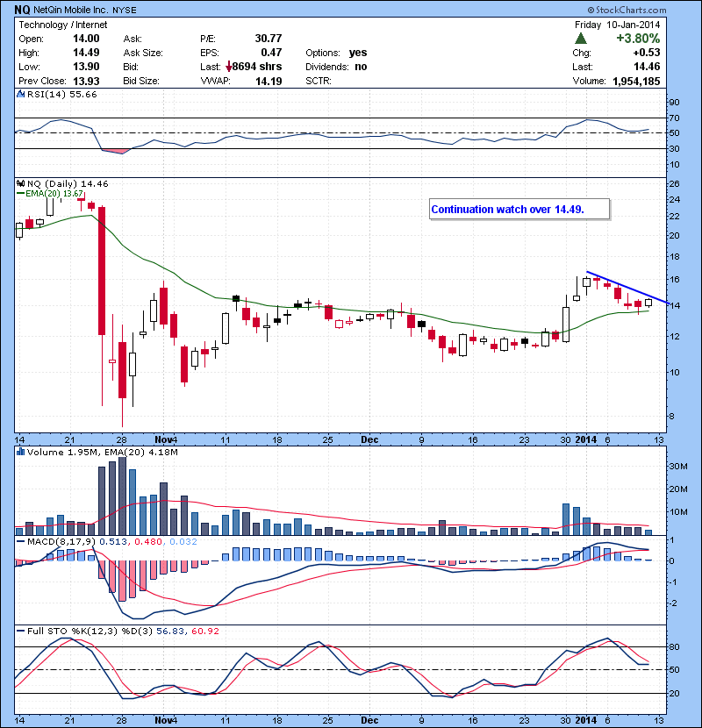702x728 pixels.
Task: Click the 2014 label on the price chart date axis
Action: (586, 439)
